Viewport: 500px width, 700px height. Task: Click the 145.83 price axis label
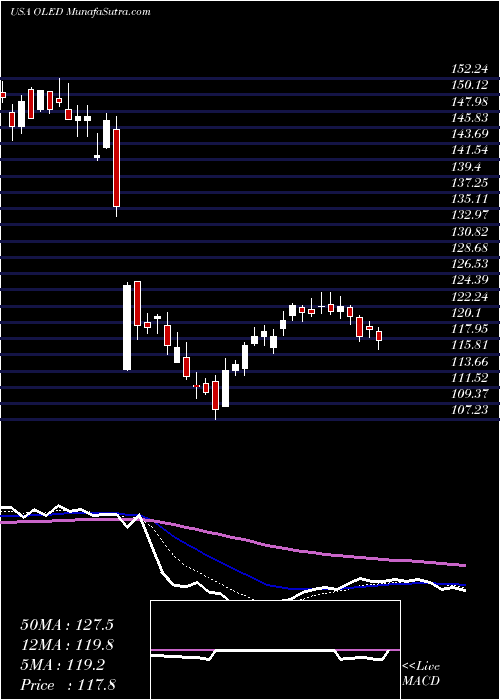pyautogui.click(x=470, y=117)
